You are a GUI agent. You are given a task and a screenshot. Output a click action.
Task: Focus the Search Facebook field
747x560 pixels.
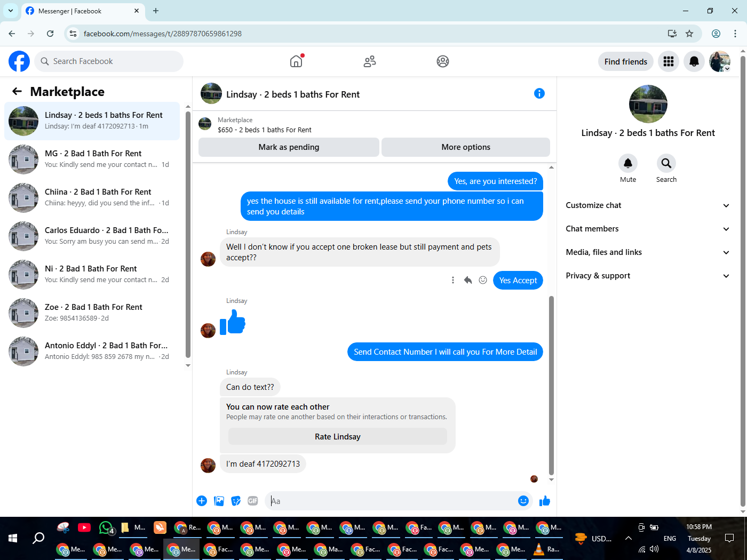109,61
